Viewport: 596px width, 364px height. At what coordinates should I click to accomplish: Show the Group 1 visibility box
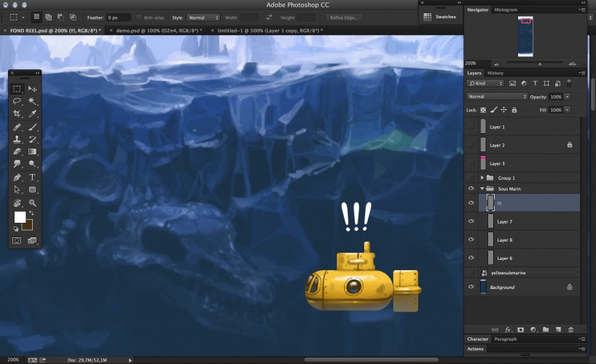coord(471,178)
